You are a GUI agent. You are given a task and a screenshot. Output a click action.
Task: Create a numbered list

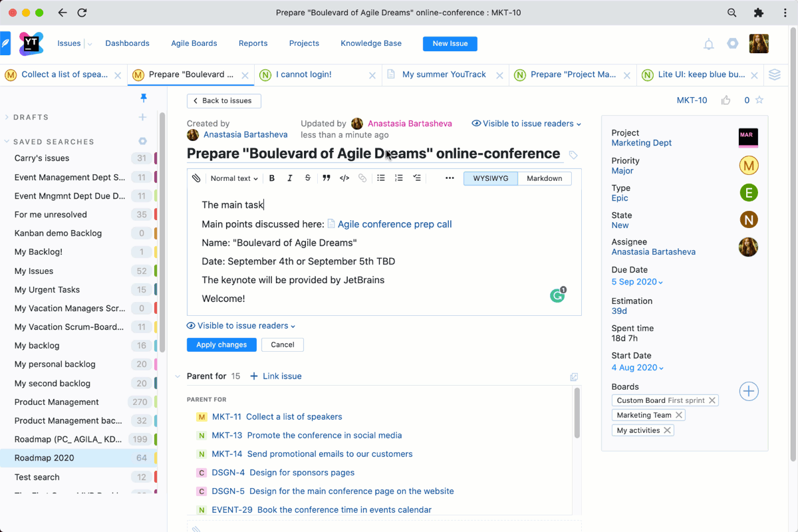coord(399,178)
